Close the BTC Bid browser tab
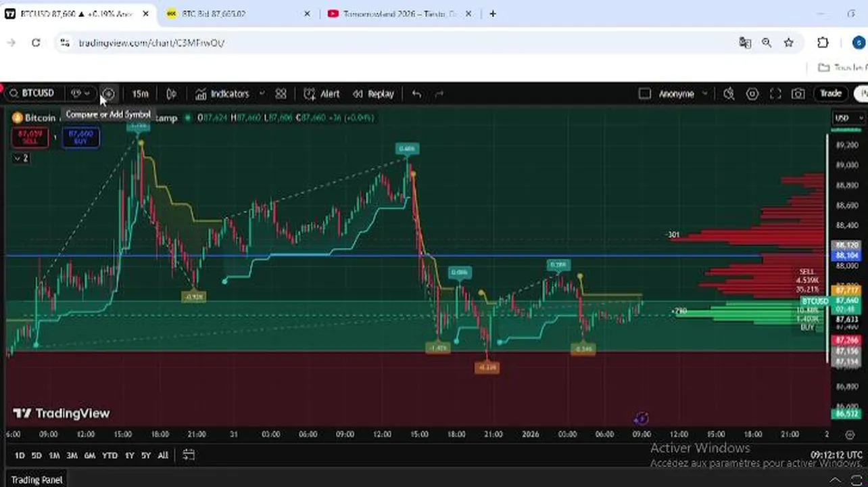 point(308,14)
